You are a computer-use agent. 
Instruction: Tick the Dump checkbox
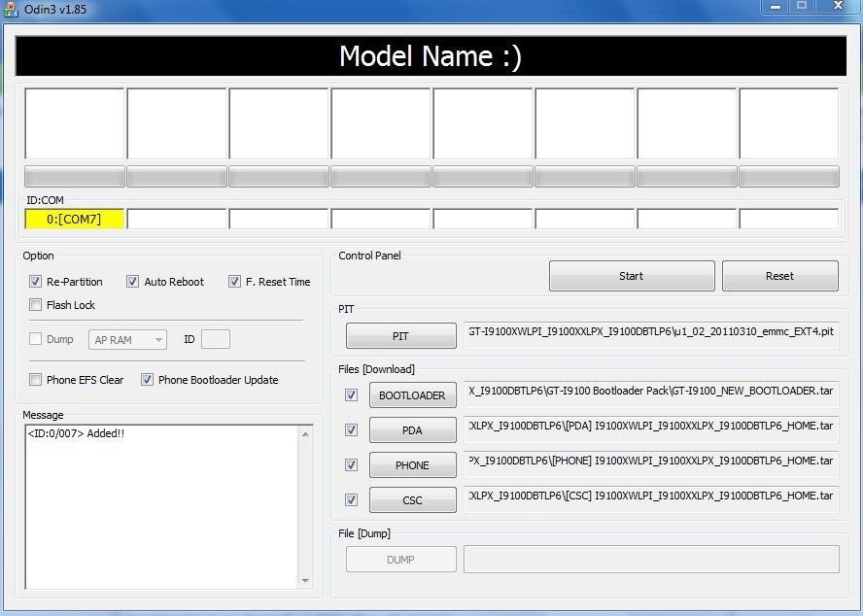click(35, 338)
